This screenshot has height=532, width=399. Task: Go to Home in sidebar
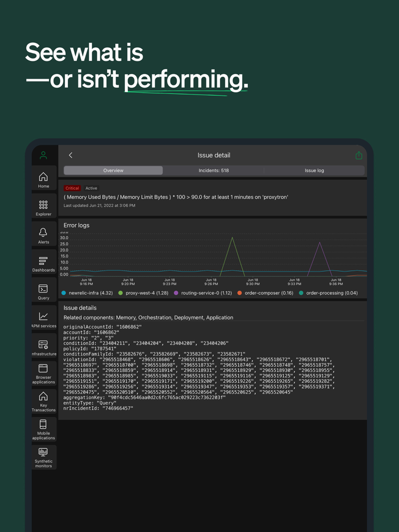43,178
